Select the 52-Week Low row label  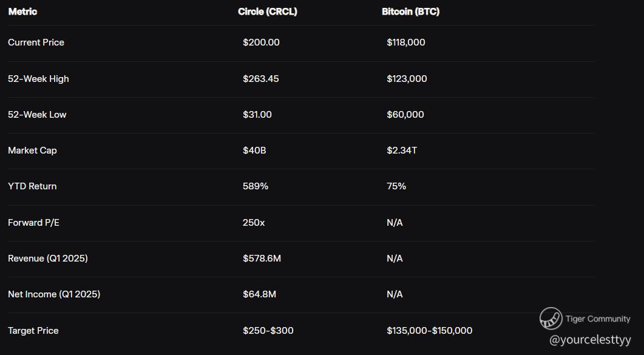tap(37, 115)
